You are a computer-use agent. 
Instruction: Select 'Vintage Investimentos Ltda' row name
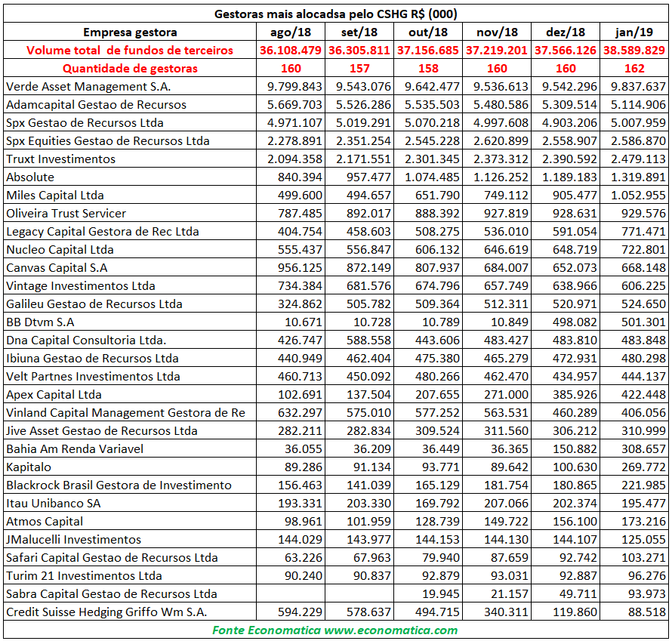(81, 285)
